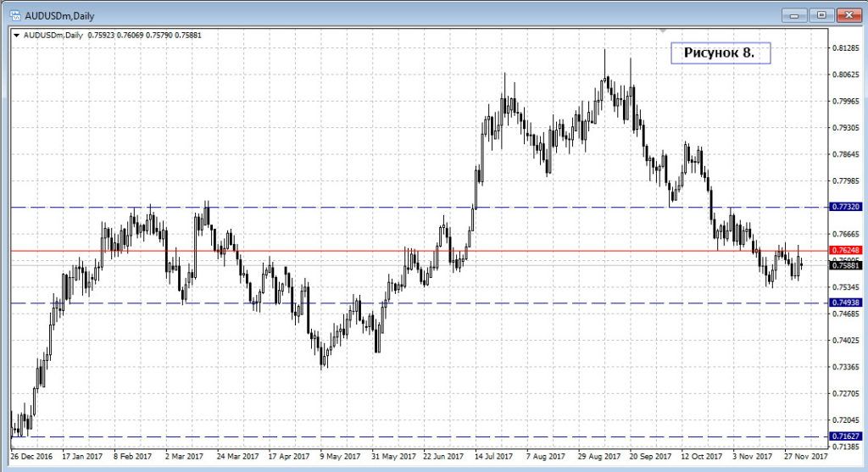Click the 0.71627 blue price tag
Screen dimensions: 868x472
pyautogui.click(x=845, y=436)
